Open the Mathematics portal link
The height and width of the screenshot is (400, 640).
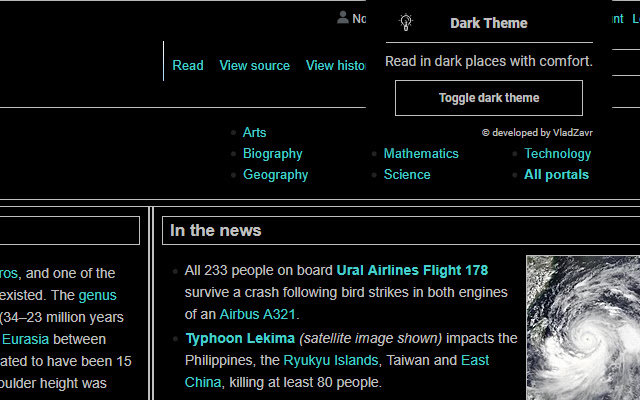[x=421, y=153]
